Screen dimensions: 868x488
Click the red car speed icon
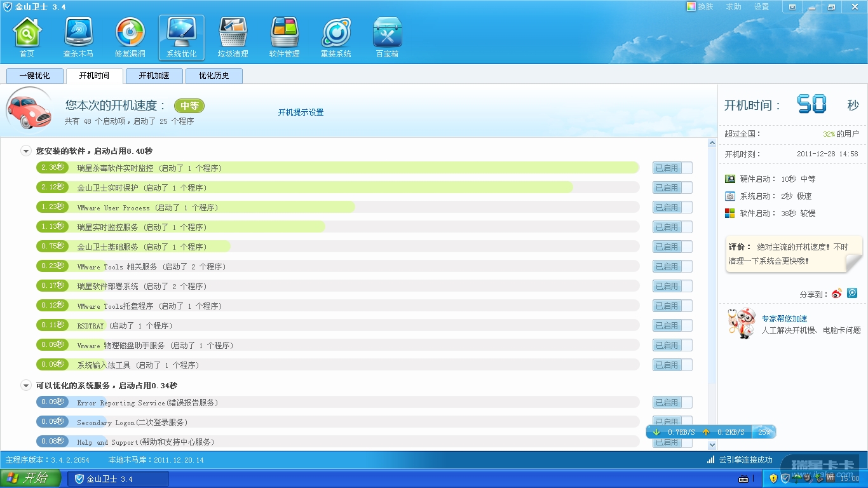(x=29, y=109)
